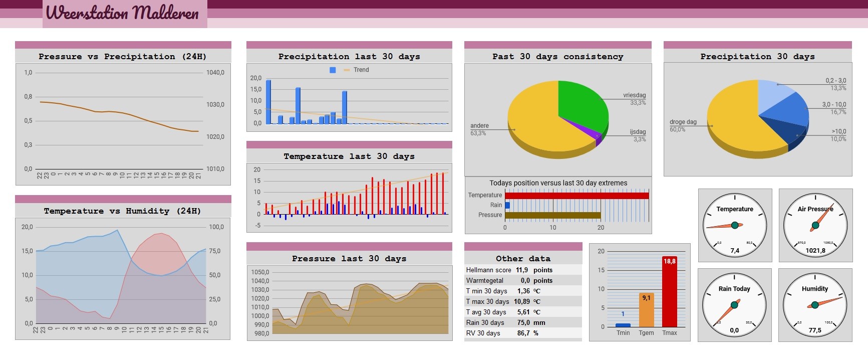Click the small blue Tmin bar
Image resolution: width=868 pixels, height=354 pixels.
point(623,325)
